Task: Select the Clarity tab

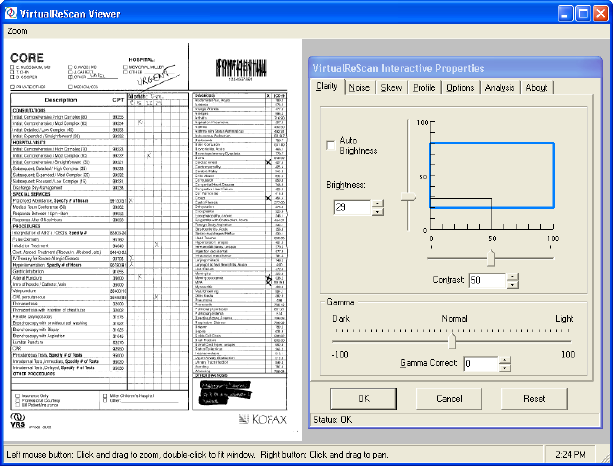Action: pos(326,87)
